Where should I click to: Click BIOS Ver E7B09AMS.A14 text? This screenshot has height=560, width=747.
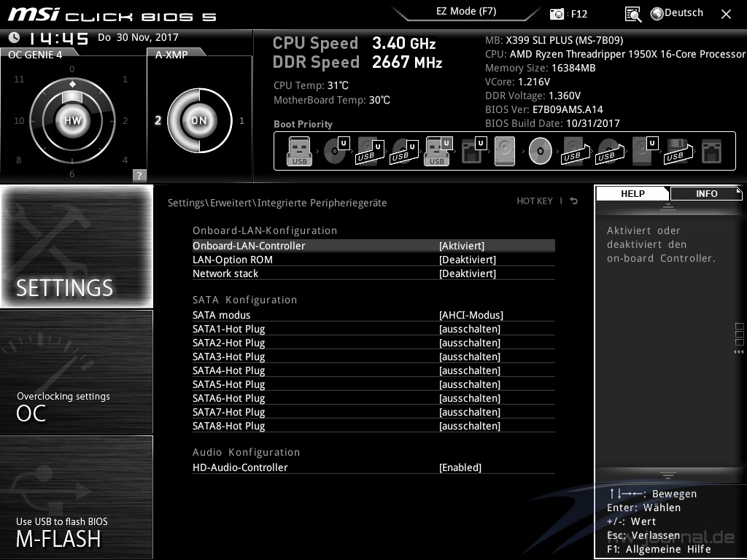(544, 109)
